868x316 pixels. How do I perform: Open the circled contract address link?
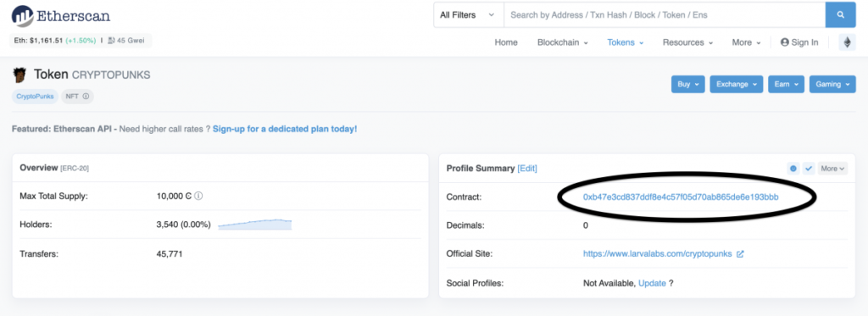[x=681, y=197]
